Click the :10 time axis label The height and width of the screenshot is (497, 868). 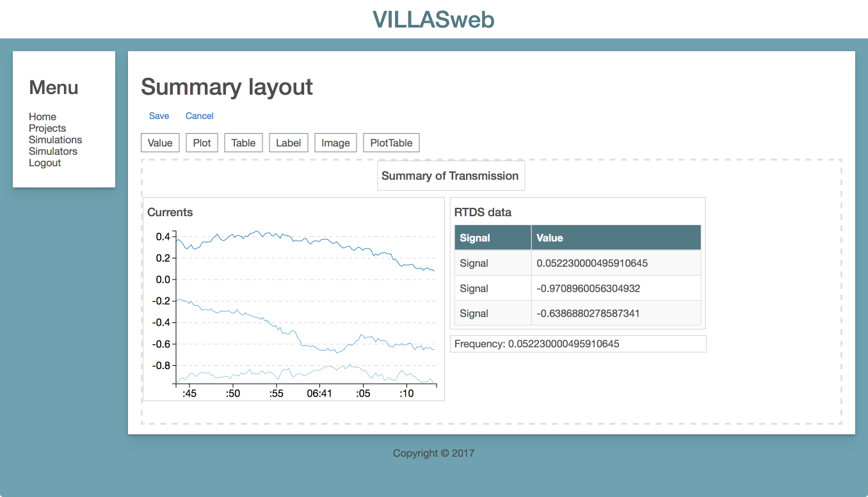[x=406, y=393]
